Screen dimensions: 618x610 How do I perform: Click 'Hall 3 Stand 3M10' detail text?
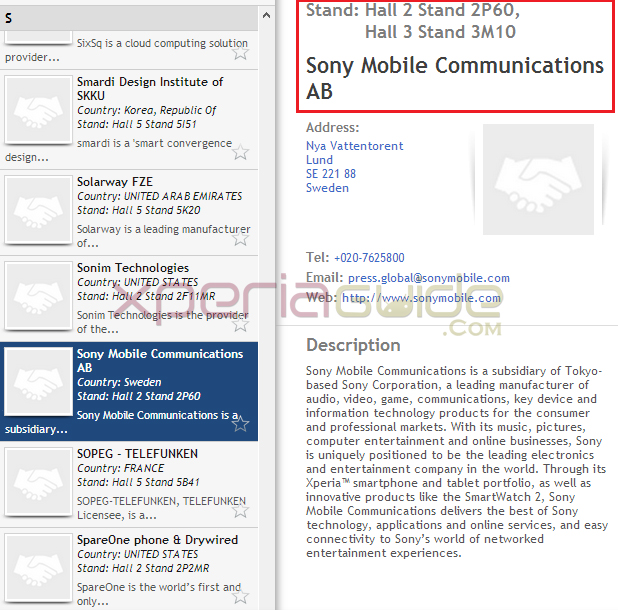(440, 32)
